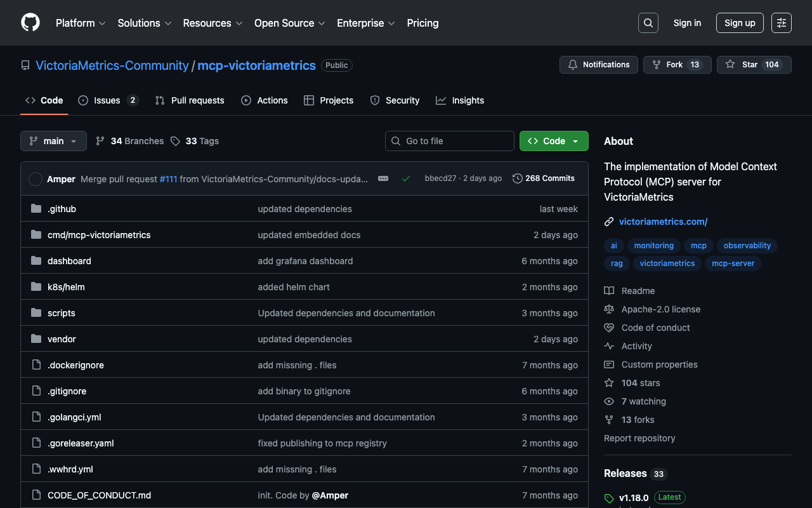Click the green commit status checkmark
812x508 pixels.
point(406,179)
